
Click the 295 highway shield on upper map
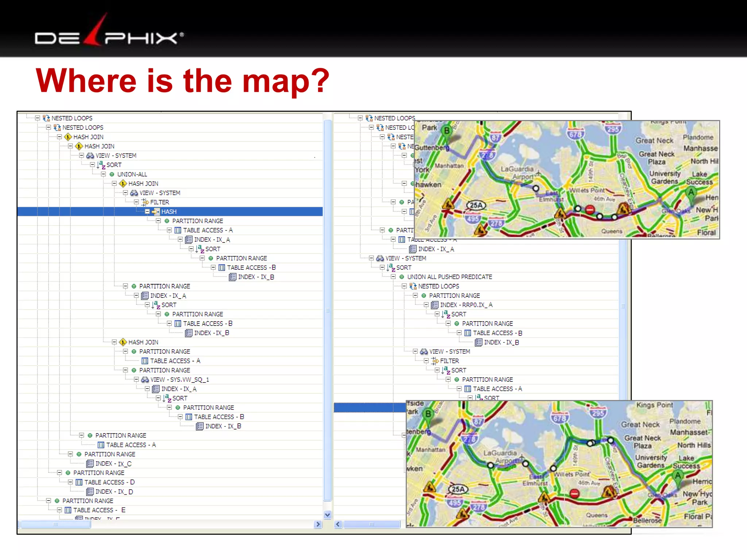tap(612, 129)
